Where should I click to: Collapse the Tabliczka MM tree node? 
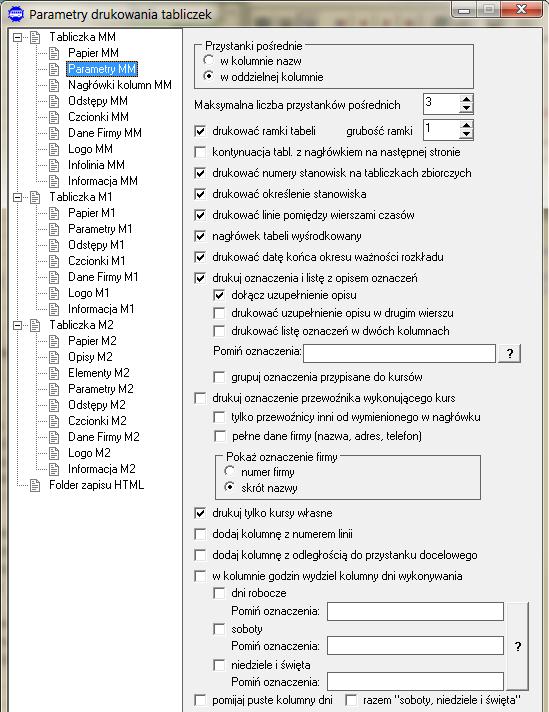click(x=17, y=37)
